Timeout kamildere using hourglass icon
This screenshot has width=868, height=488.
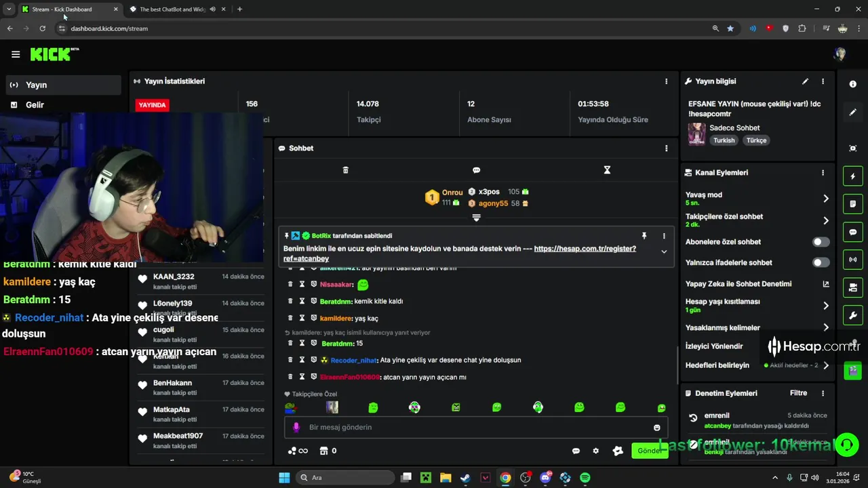click(302, 319)
